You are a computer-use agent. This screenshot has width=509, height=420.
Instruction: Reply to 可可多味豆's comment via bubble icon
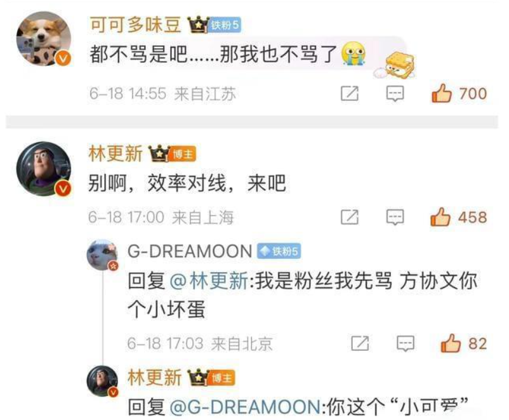(x=395, y=94)
